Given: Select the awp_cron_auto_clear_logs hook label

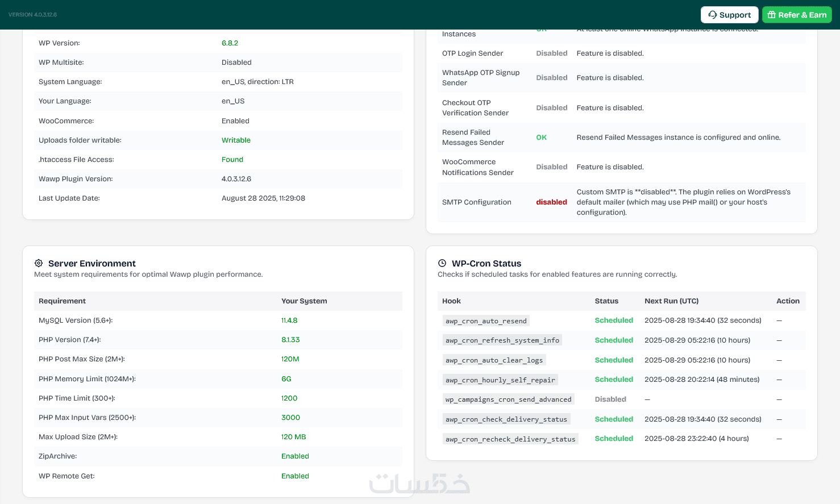Looking at the screenshot, I should [x=494, y=360].
